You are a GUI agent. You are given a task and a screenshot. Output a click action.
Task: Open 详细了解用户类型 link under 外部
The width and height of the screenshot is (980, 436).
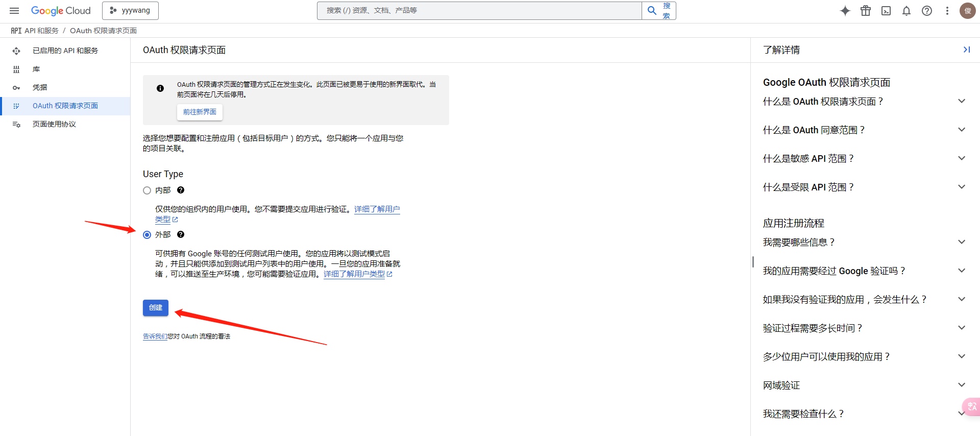[x=358, y=274]
